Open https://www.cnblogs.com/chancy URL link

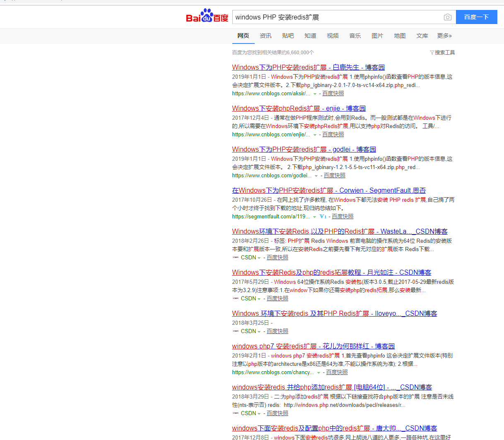(x=273, y=372)
